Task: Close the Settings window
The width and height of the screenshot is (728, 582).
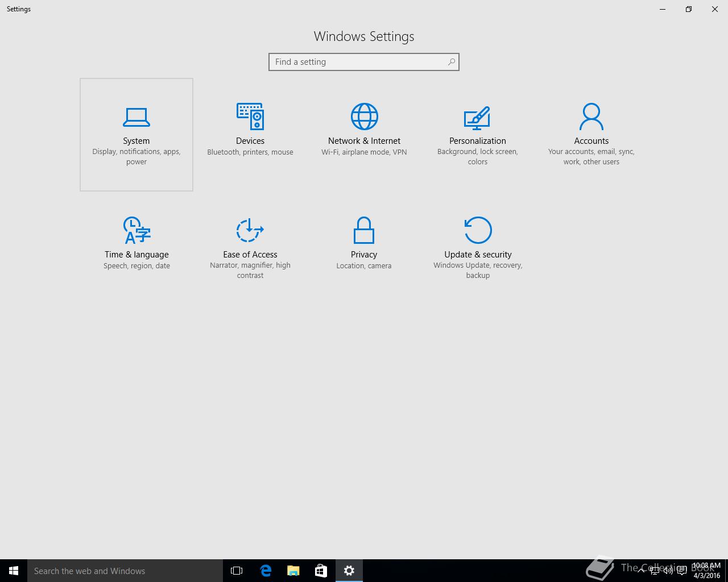Action: [x=715, y=9]
